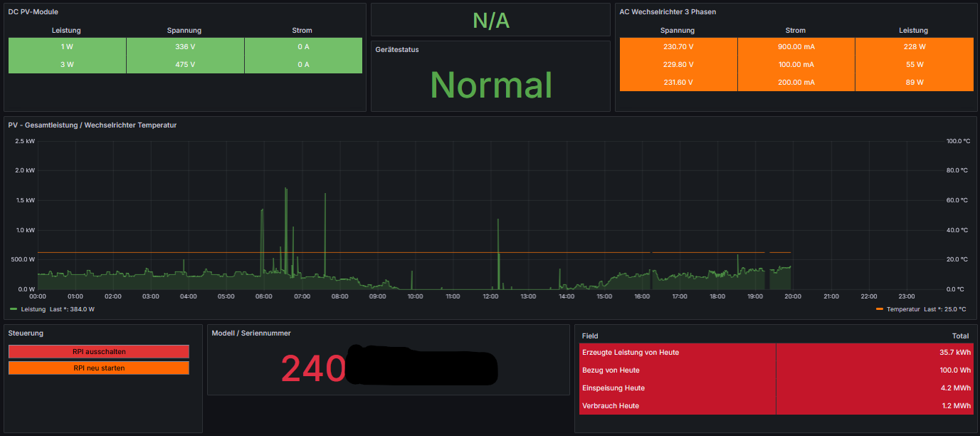The image size is (980, 436).
Task: Click the large Normal status value
Action: click(x=491, y=85)
